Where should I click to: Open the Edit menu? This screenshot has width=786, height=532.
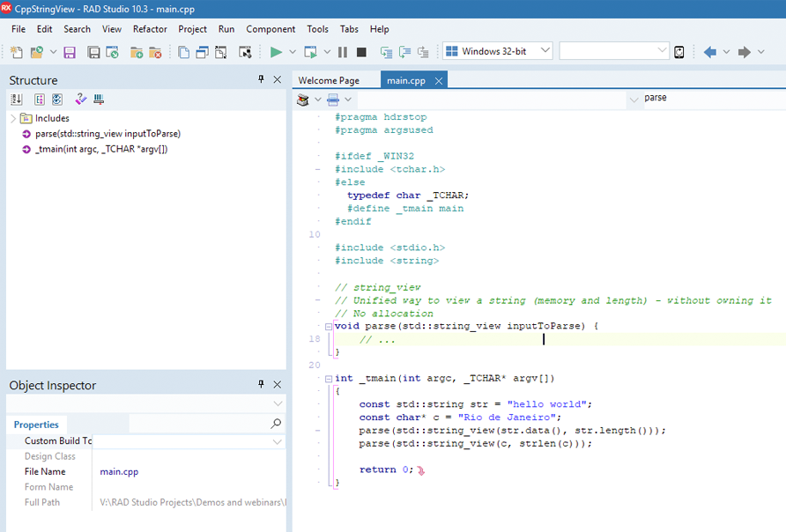(45, 29)
